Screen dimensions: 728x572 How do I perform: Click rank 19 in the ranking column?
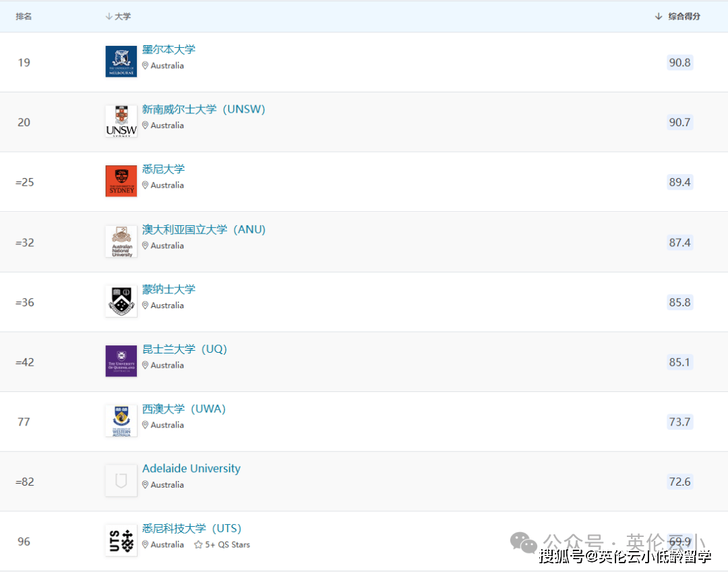point(24,62)
